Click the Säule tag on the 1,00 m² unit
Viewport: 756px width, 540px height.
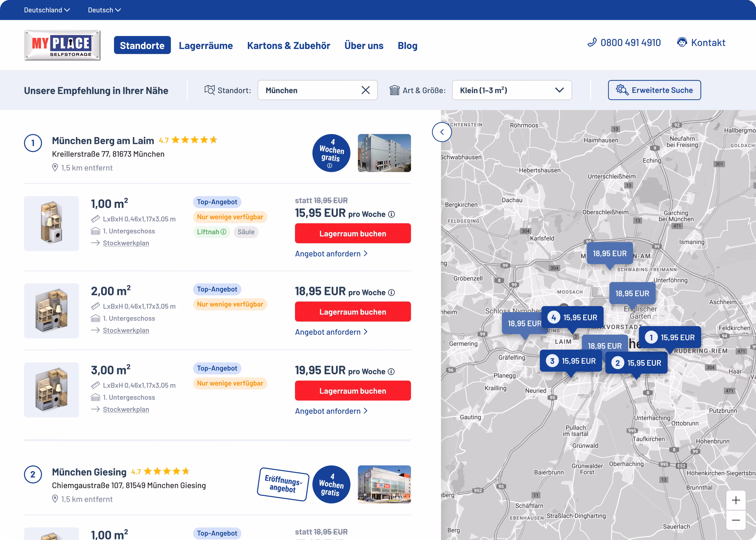(246, 232)
